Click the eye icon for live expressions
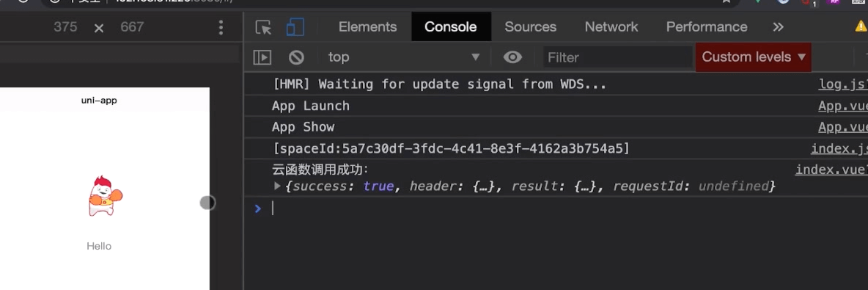Viewport: 868px width, 290px height. tap(512, 57)
